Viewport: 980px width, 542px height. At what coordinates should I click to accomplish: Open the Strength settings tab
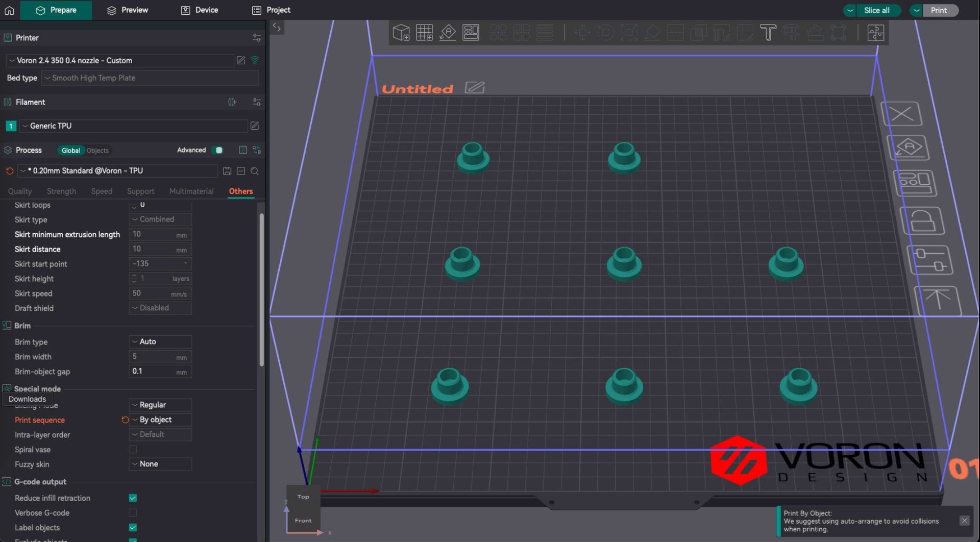(61, 191)
